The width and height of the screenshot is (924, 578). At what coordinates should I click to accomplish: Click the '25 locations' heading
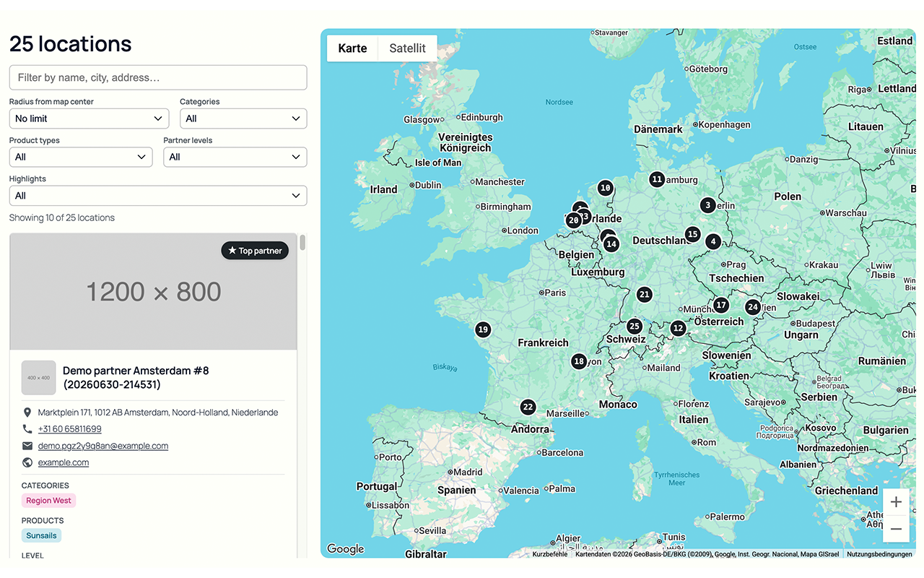click(x=70, y=44)
